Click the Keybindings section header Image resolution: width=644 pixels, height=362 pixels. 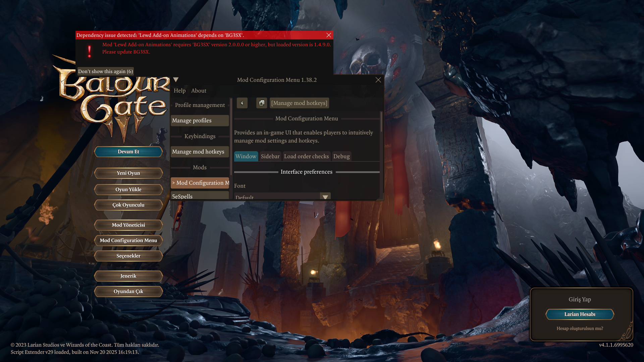pos(200,136)
